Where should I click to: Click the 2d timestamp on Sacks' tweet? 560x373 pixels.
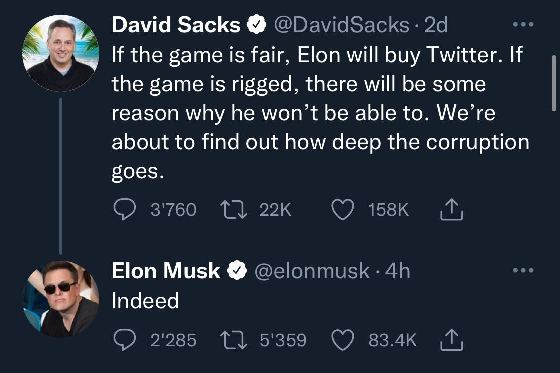pyautogui.click(x=436, y=25)
